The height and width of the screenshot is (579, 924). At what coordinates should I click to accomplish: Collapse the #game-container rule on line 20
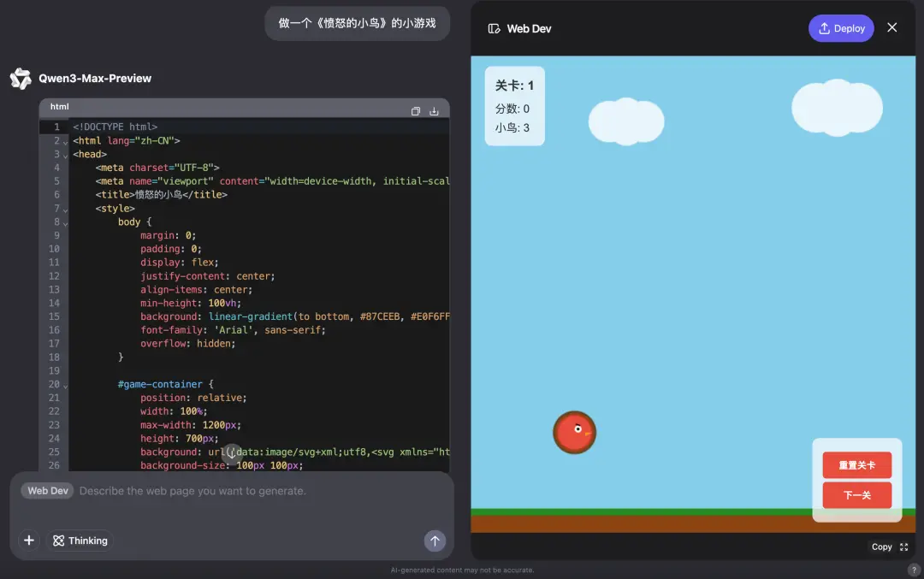[x=66, y=385]
